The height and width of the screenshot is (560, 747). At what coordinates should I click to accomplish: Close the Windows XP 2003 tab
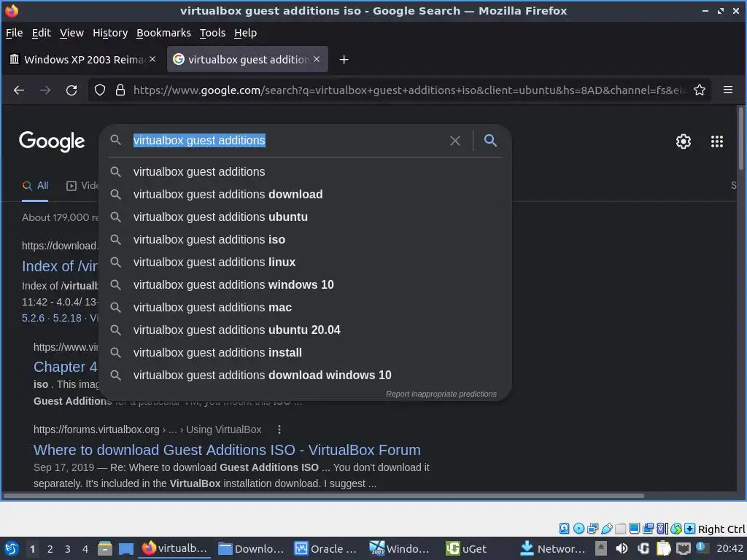pyautogui.click(x=152, y=59)
